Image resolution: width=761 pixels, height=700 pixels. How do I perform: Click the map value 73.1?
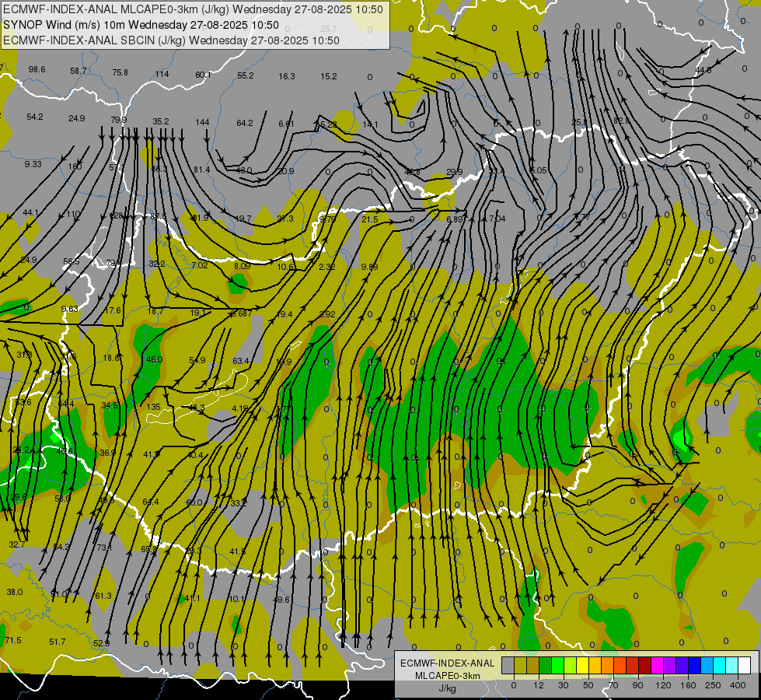coord(104,548)
